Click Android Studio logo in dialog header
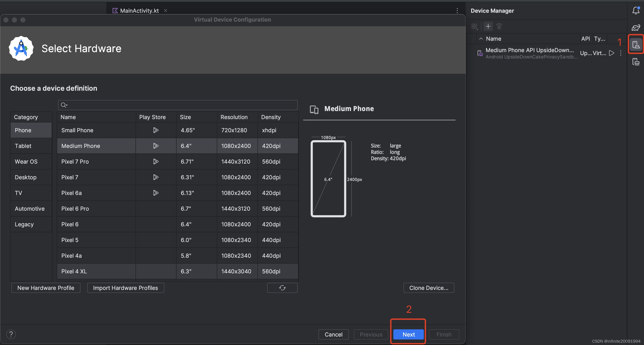 click(x=21, y=48)
